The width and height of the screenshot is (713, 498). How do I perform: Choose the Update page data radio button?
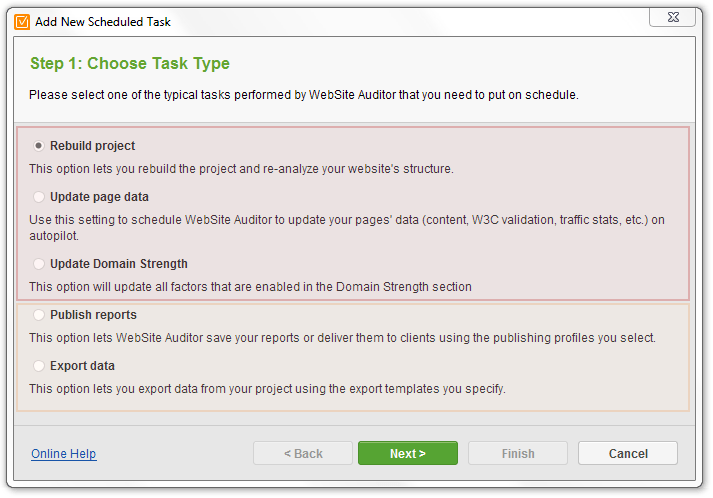[x=39, y=196]
